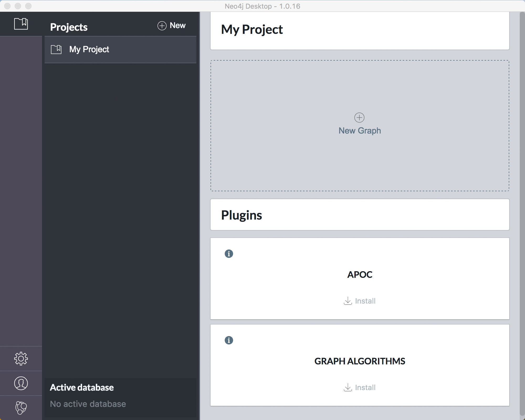Click download icon beside Graph Algorithms Install

348,387
